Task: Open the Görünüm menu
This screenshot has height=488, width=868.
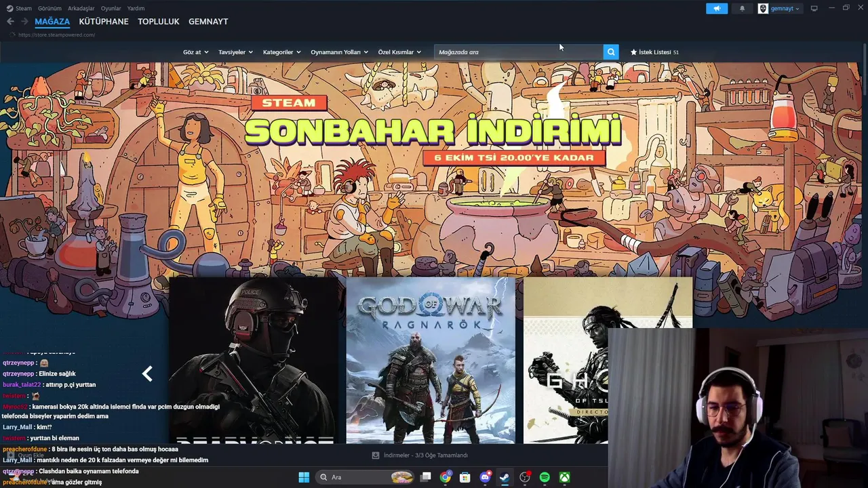Action: [x=50, y=8]
